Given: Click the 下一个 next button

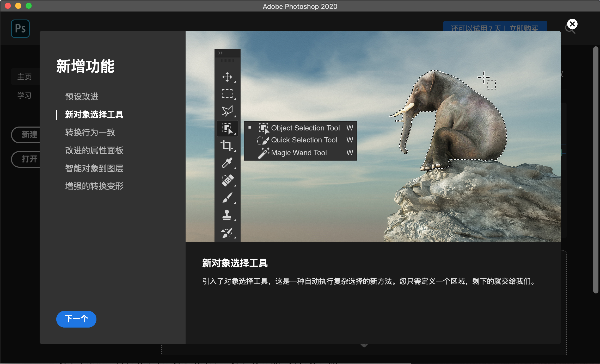Looking at the screenshot, I should (76, 319).
